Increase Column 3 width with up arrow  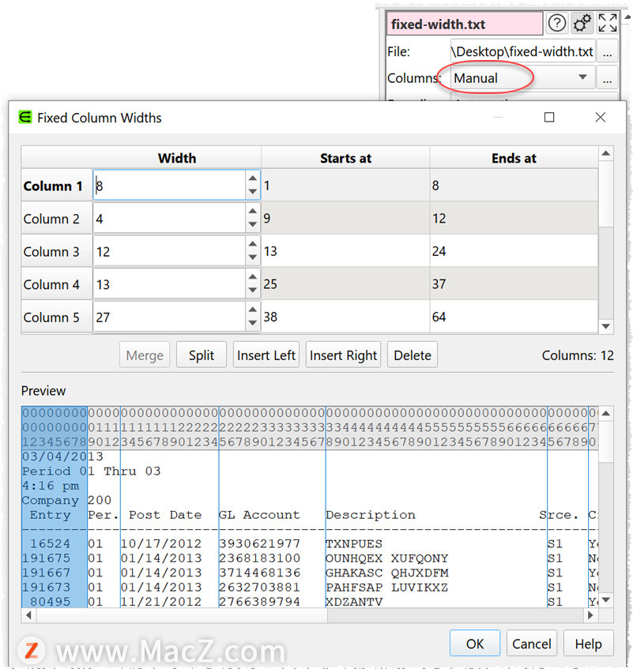(x=253, y=243)
